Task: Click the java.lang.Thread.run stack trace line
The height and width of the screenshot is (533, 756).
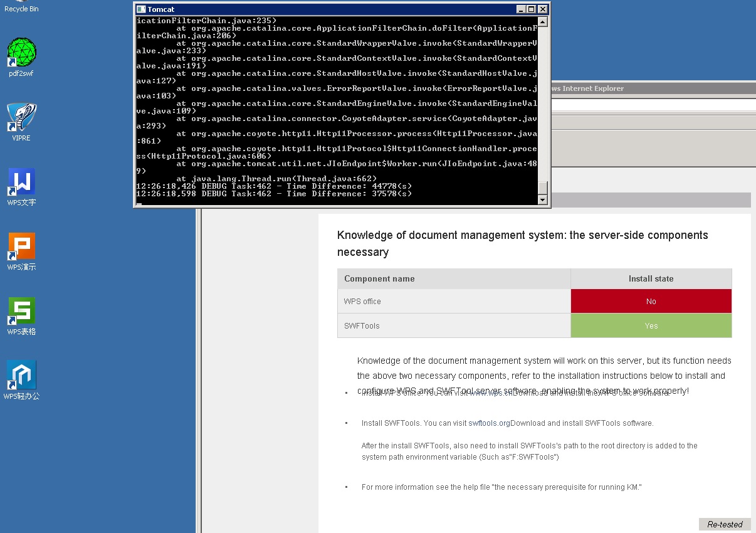Action: (x=276, y=179)
